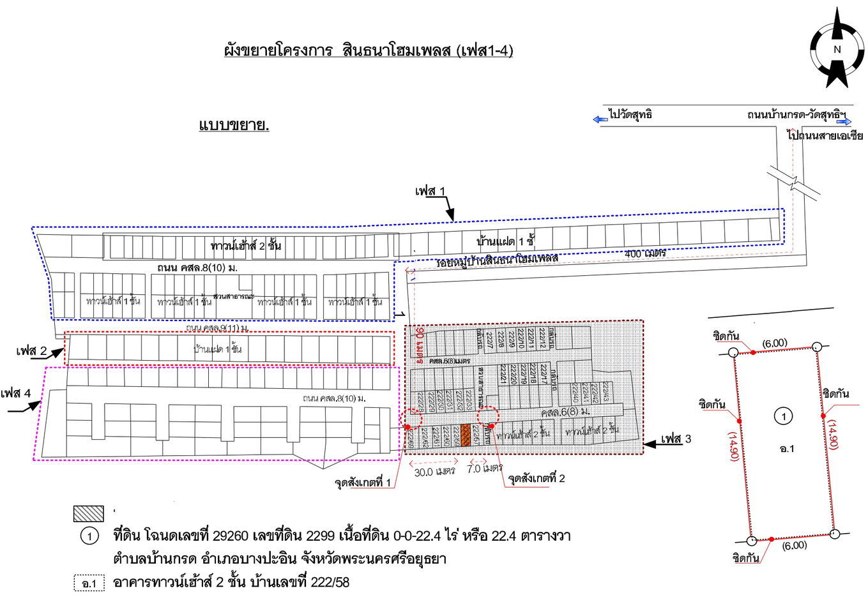Click the north compass symbol
868x595 pixels.
837,48
